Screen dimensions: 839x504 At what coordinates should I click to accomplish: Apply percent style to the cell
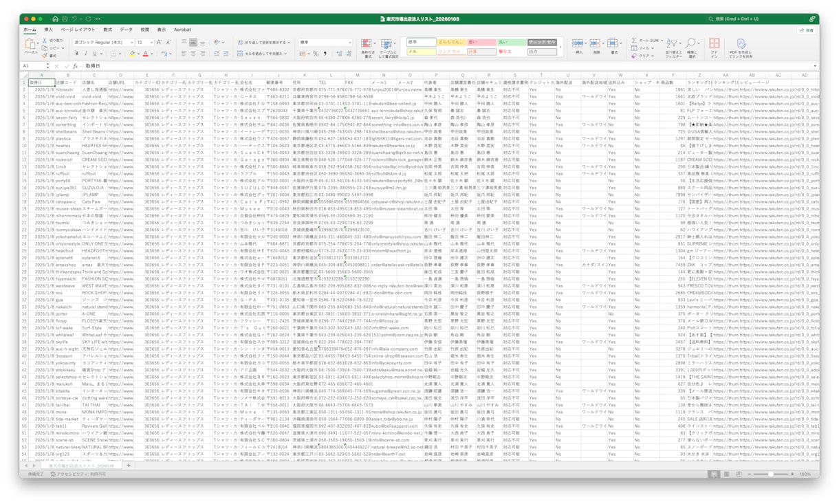(x=316, y=54)
